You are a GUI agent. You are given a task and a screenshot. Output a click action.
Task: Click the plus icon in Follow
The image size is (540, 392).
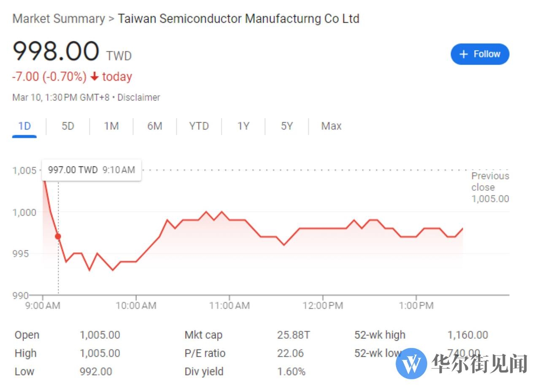[464, 54]
